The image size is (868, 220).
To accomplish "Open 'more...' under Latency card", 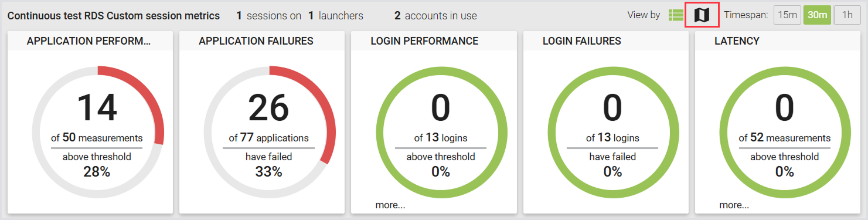I will [734, 205].
